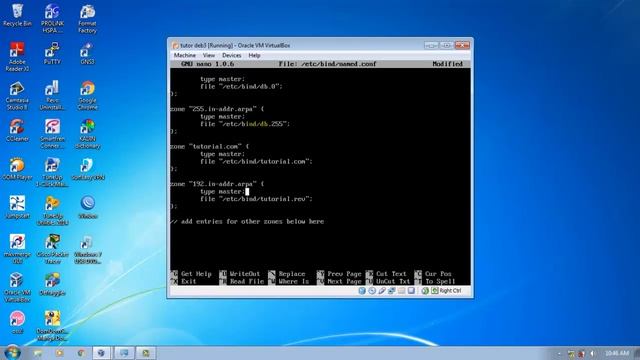640x360 pixels.
Task: Select the Winbox desktop icon
Action: pos(87,207)
